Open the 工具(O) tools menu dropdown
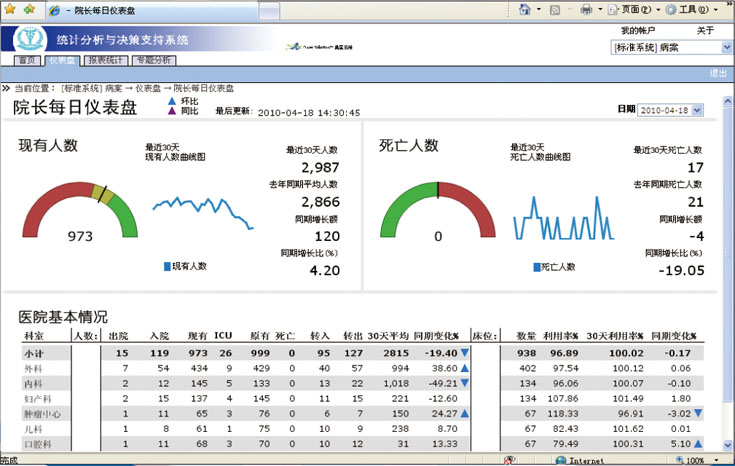The image size is (735, 466). point(716,9)
